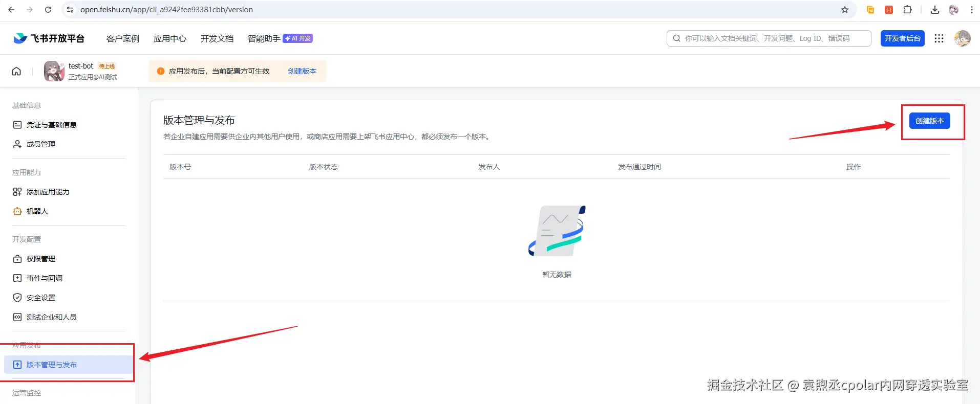The width and height of the screenshot is (980, 404).
Task: Click the 事件与回调 icon
Action: click(17, 278)
